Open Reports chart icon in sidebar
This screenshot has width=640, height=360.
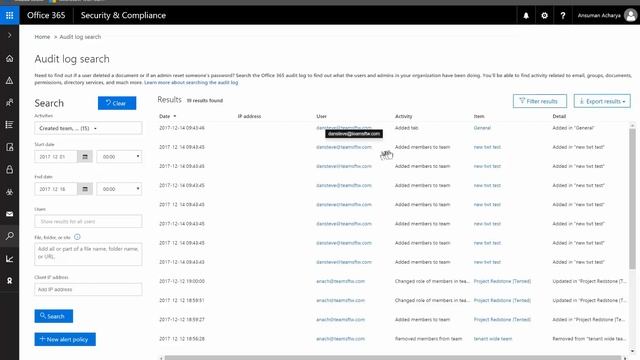pyautogui.click(x=9, y=258)
